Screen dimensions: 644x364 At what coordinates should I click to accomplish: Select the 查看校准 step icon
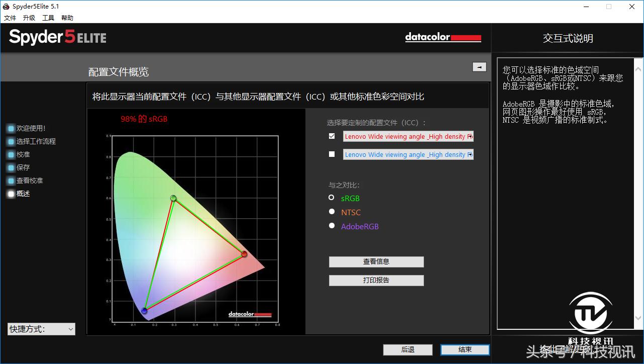click(x=11, y=180)
